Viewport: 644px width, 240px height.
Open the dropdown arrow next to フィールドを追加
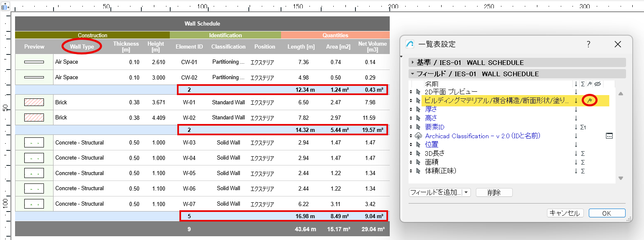[x=467, y=192]
